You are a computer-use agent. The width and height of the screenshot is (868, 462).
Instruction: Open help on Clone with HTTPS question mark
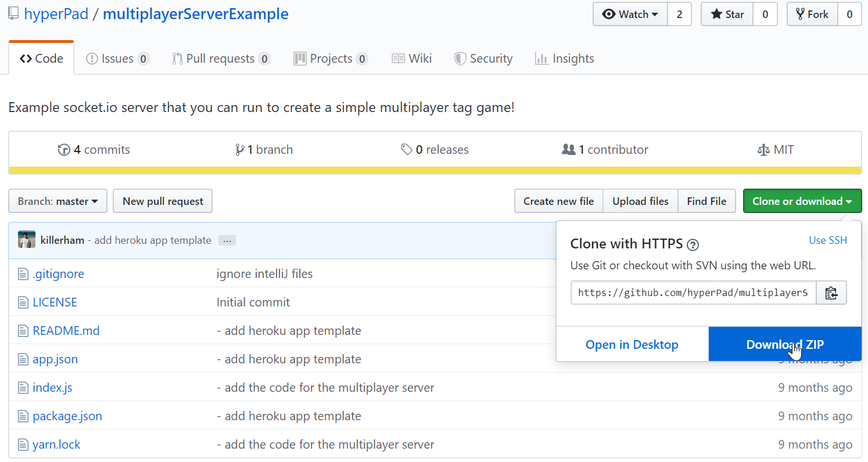(x=693, y=245)
